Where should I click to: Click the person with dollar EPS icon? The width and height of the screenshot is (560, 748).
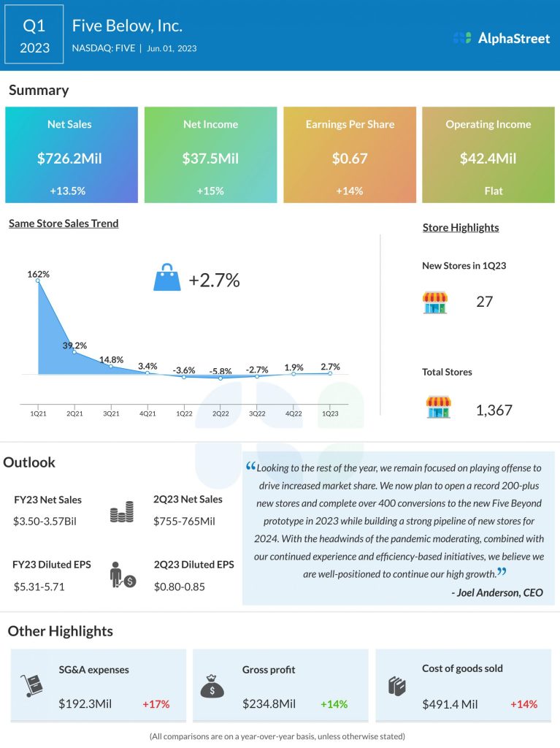(x=121, y=574)
